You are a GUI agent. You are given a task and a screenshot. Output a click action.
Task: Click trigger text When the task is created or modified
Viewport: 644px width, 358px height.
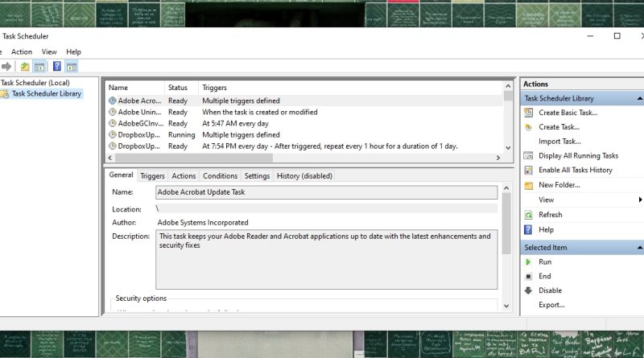click(x=259, y=112)
